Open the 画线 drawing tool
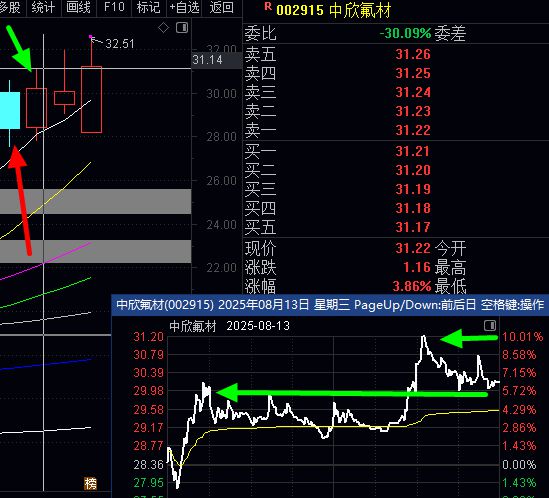 [x=78, y=7]
